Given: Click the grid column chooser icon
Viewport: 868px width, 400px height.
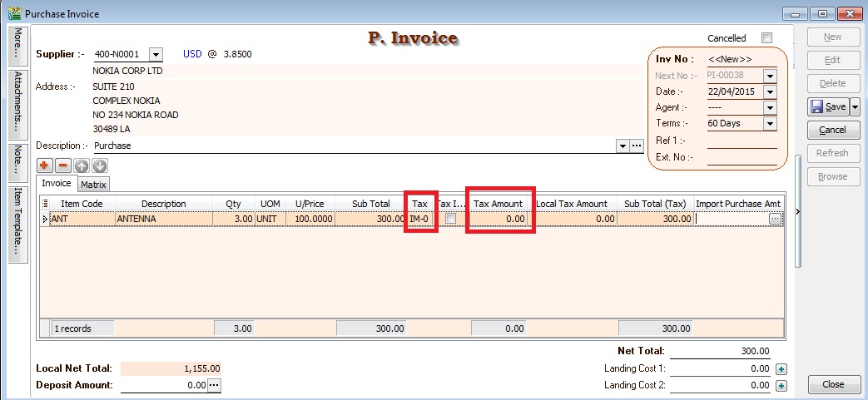Looking at the screenshot, I should tap(44, 204).
